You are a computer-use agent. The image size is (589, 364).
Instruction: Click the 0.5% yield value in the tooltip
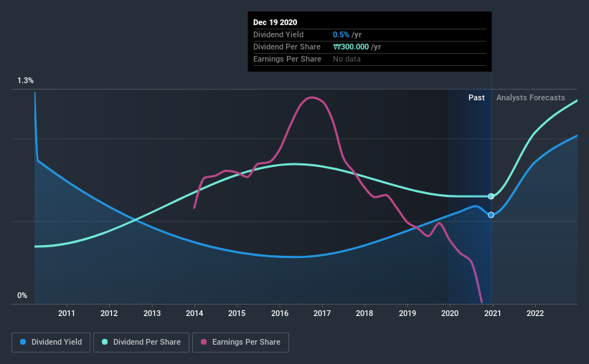(x=340, y=34)
